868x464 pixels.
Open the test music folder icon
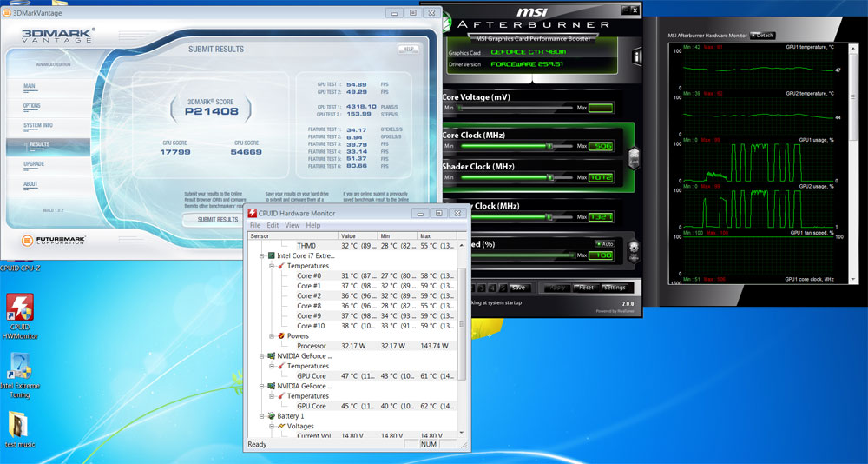coord(20,429)
